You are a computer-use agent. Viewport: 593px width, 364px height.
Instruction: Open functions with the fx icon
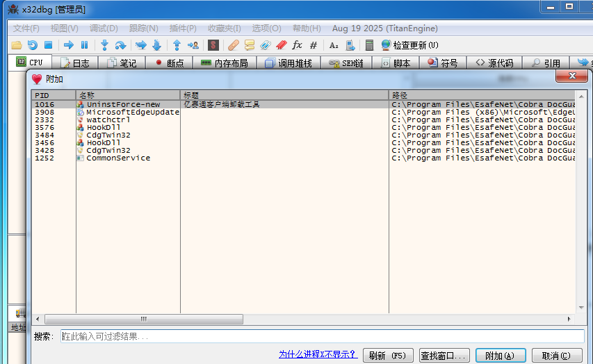point(298,45)
